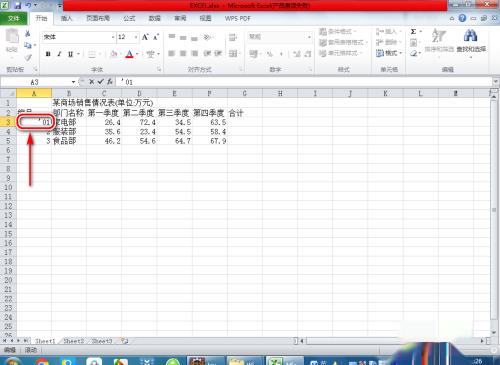Click the AutoSum sigma icon
500x365 pixels.
point(413,32)
